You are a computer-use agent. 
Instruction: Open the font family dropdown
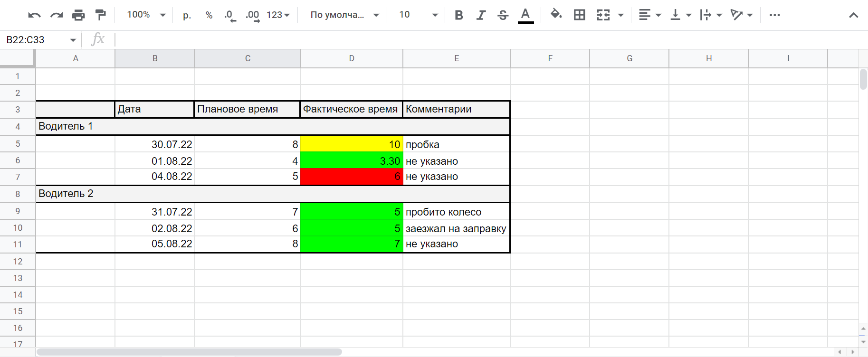344,15
